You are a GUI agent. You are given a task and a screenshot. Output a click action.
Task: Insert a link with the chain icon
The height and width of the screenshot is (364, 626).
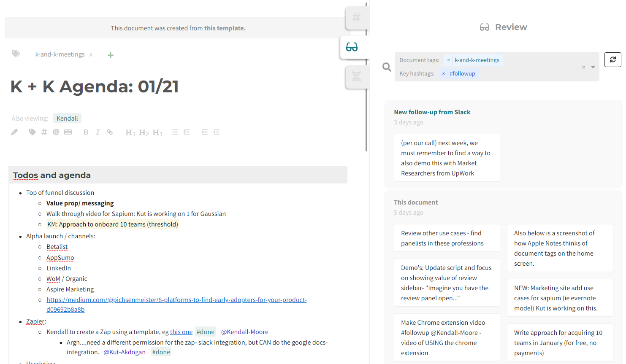110,132
